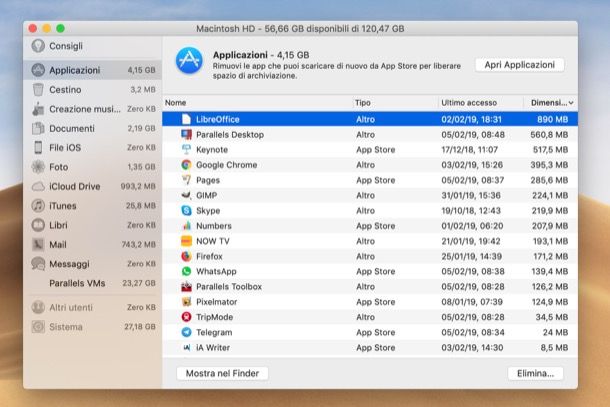
Task: Click the Applicazioni sidebar icon
Action: point(38,70)
